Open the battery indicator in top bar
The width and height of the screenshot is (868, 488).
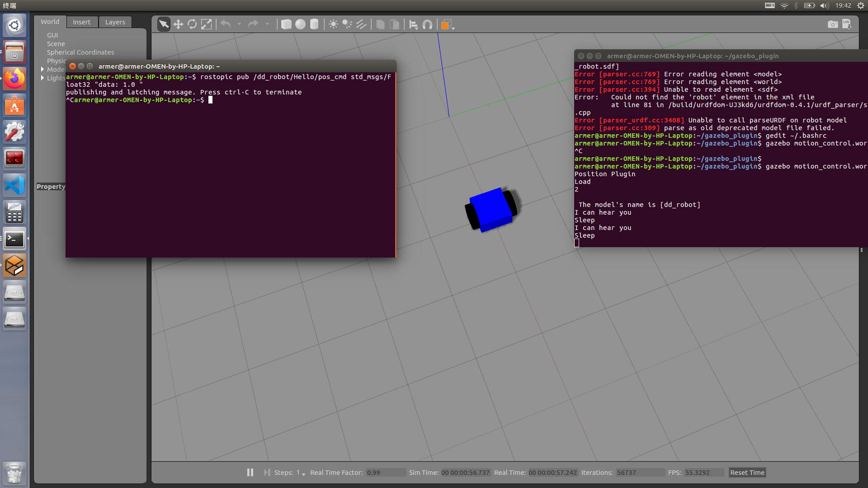click(x=809, y=5)
